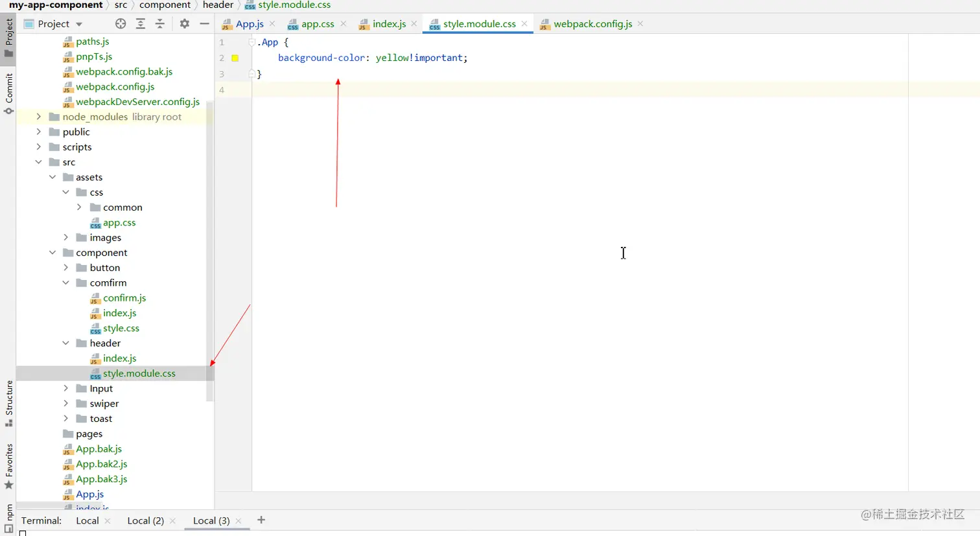Image resolution: width=980 pixels, height=536 pixels.
Task: Expand the images folder
Action: tap(66, 238)
